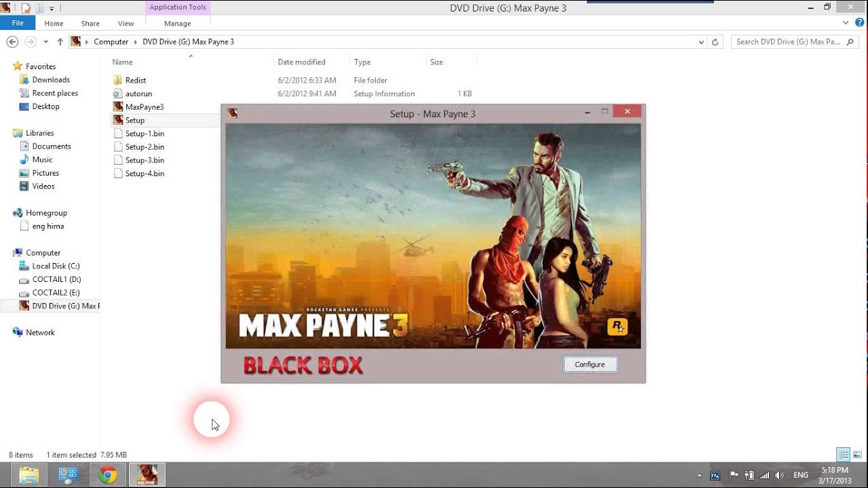Image resolution: width=868 pixels, height=488 pixels.
Task: Click the Application Tools contextual tab header
Action: pos(178,7)
